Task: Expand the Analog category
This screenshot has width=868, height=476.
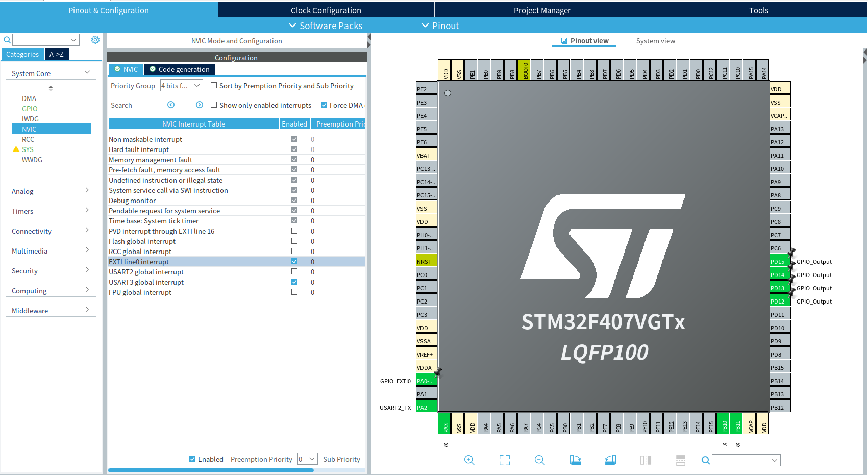Action: pos(87,190)
